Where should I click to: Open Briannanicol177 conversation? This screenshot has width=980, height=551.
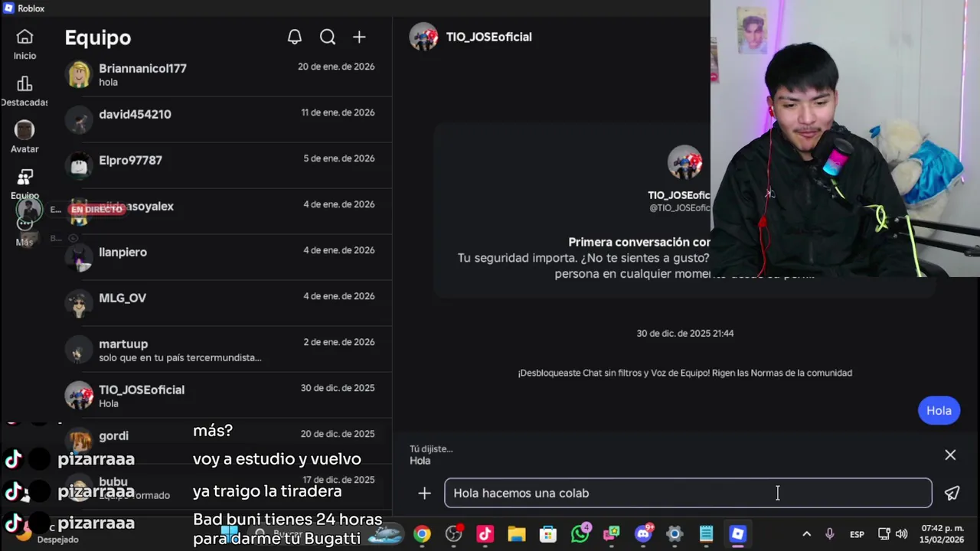click(x=228, y=74)
